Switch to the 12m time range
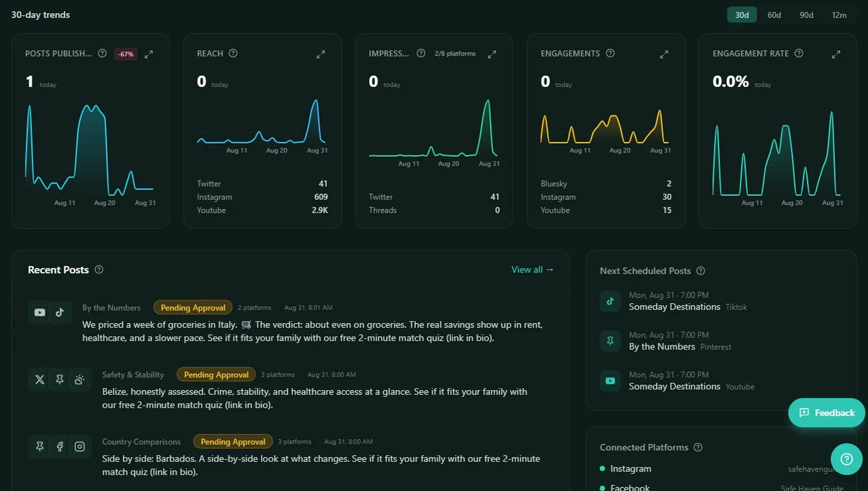The height and width of the screenshot is (491, 868). click(x=839, y=15)
